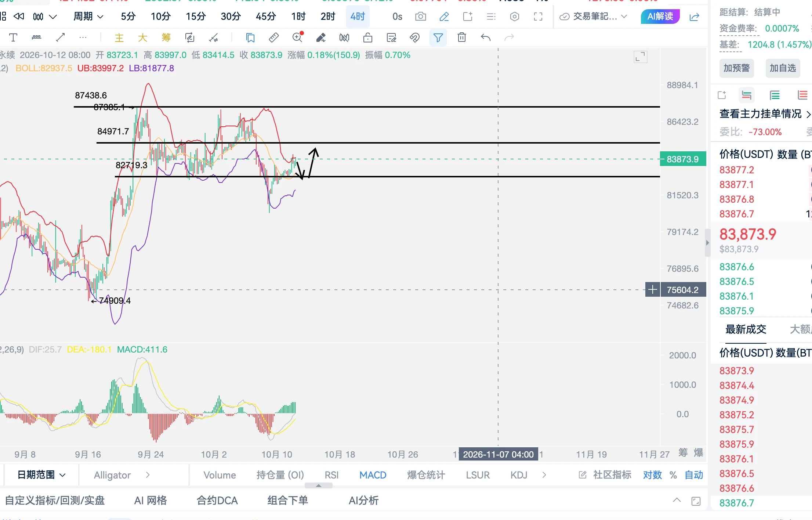Open the 日期范围 date range dropdown

coord(41,475)
